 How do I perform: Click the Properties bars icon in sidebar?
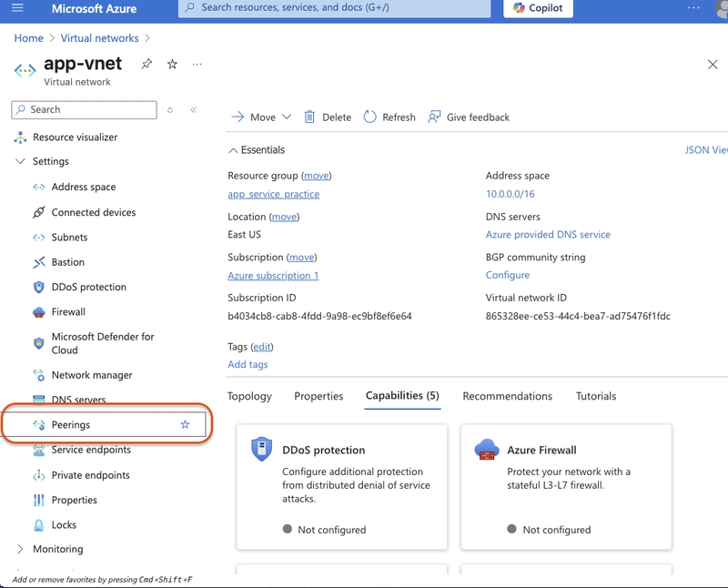(39, 501)
